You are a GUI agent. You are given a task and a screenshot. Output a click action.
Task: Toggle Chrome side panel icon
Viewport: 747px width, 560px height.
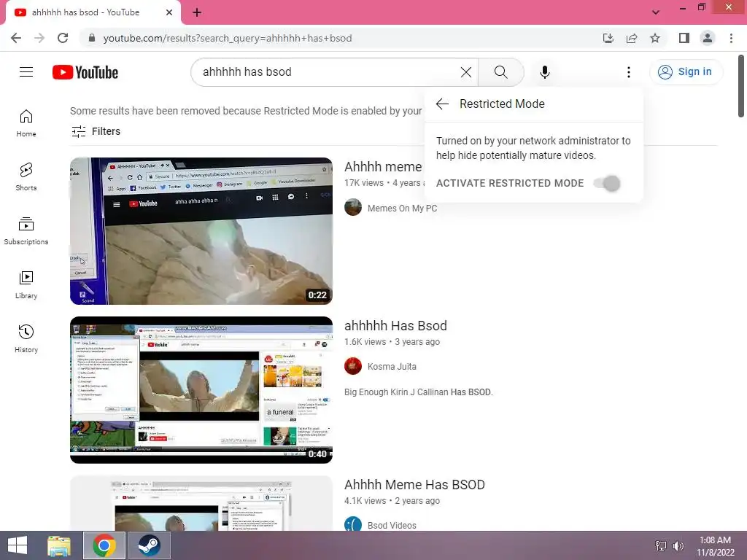[684, 38]
